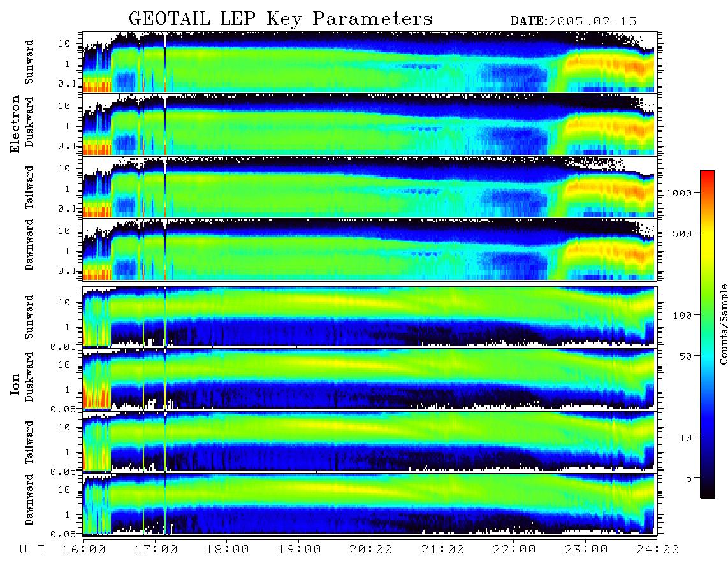Open the Electron Tailward spectrogram panel

point(370,187)
